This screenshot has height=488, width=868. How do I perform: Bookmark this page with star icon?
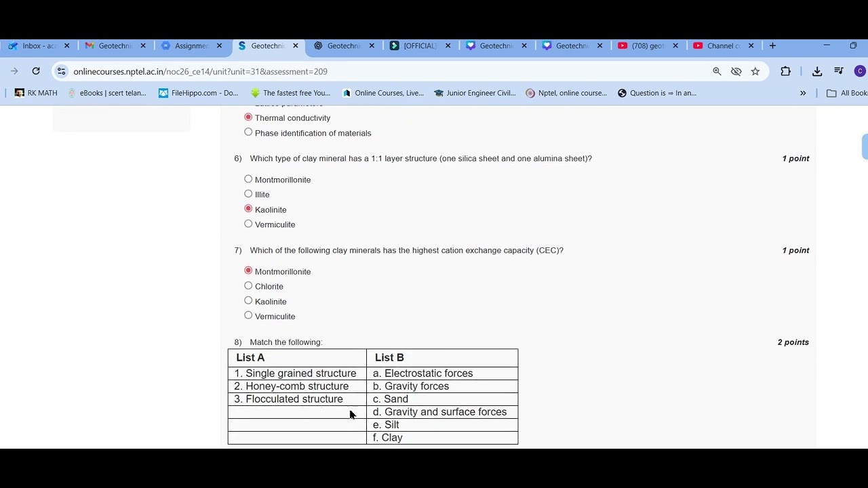coord(755,71)
